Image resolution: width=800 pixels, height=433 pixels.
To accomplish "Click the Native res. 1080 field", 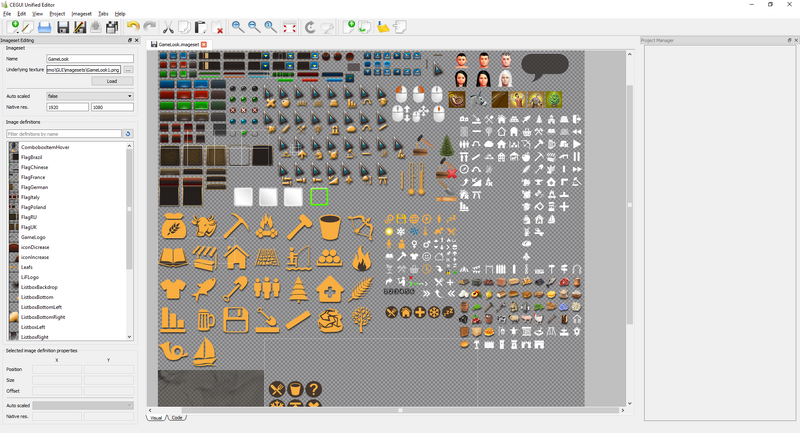I will [112, 107].
